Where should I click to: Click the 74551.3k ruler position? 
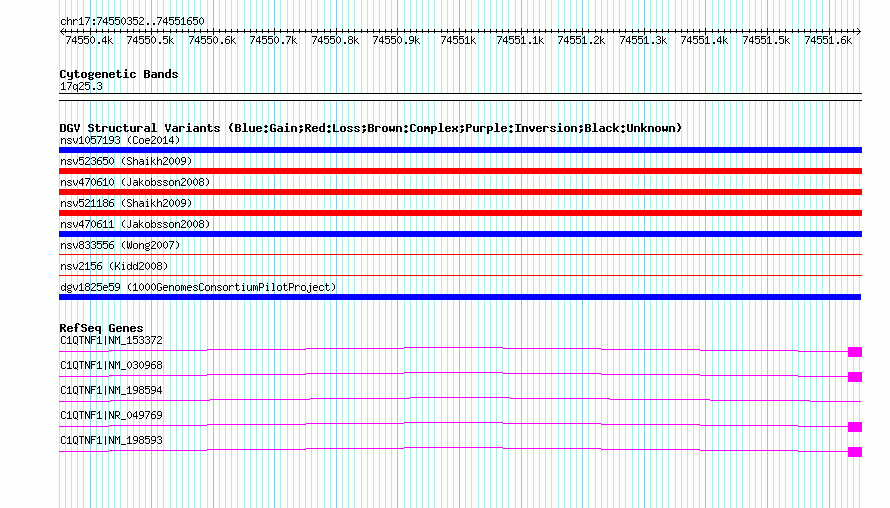pyautogui.click(x=643, y=40)
